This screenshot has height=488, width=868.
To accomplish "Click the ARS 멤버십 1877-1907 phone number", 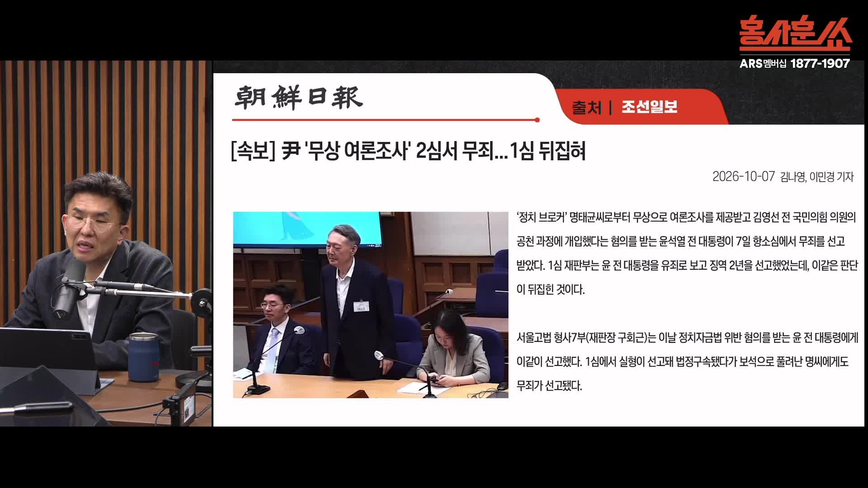I will (x=795, y=64).
